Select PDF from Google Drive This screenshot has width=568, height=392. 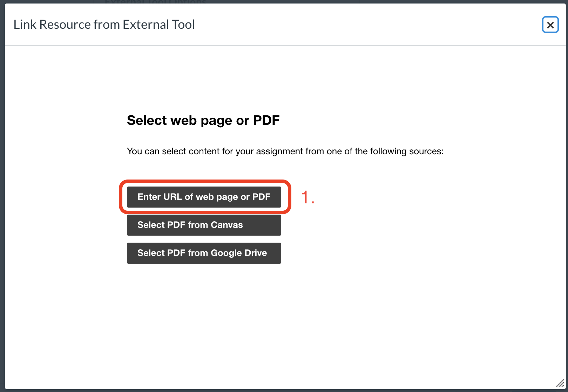[x=204, y=253]
